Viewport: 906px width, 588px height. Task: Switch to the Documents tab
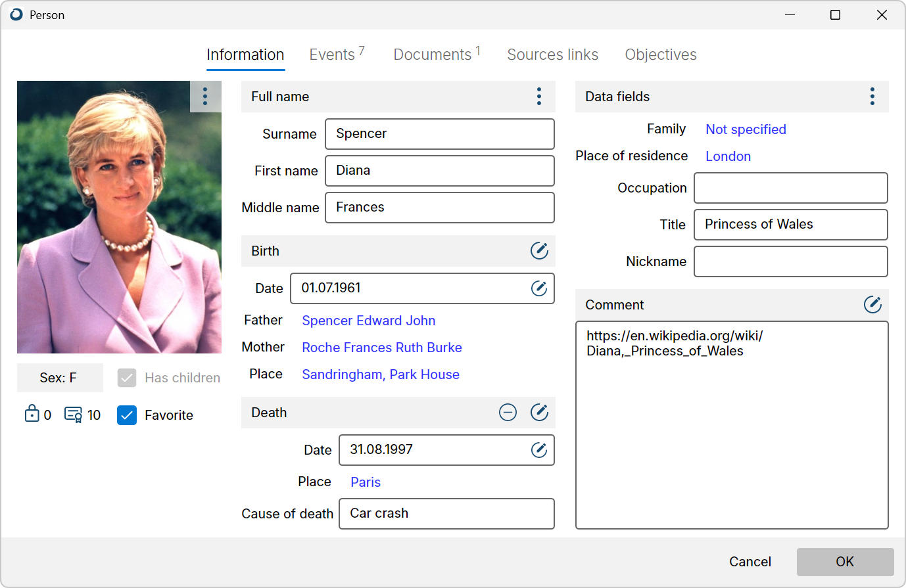click(431, 55)
